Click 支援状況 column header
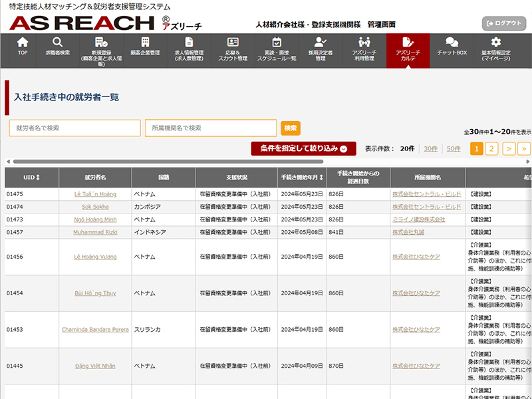The image size is (532, 399). 237,178
